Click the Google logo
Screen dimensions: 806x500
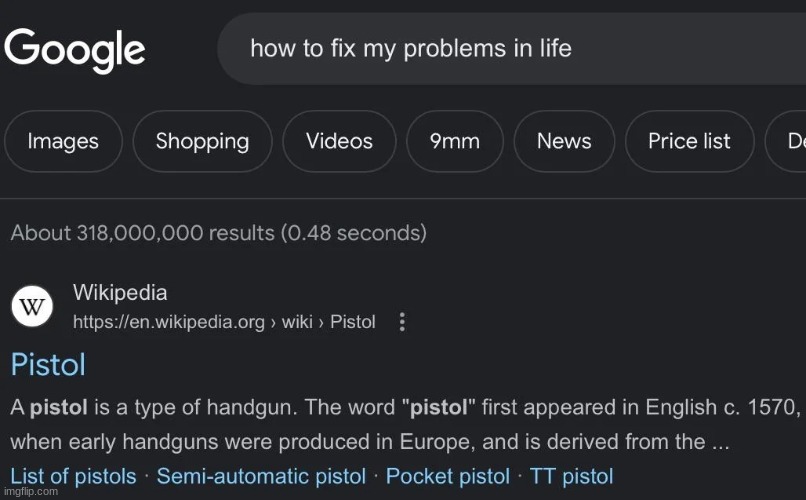[75, 49]
